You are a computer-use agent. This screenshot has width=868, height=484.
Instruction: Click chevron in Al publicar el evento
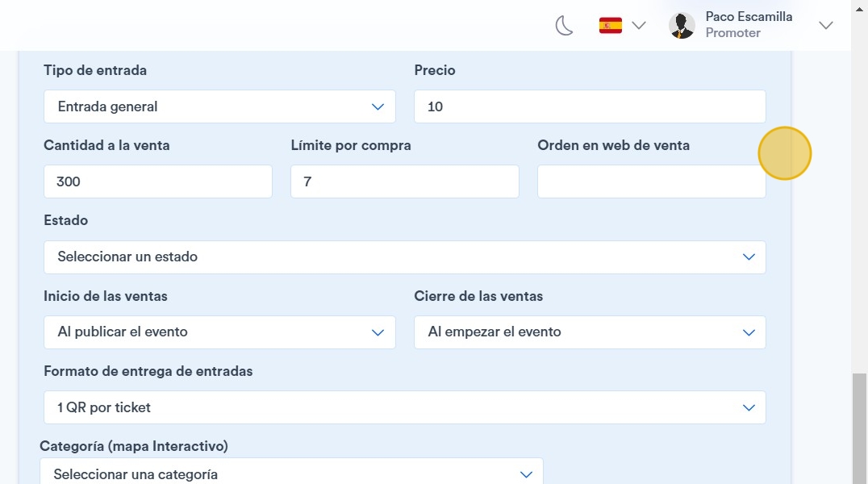coord(378,333)
